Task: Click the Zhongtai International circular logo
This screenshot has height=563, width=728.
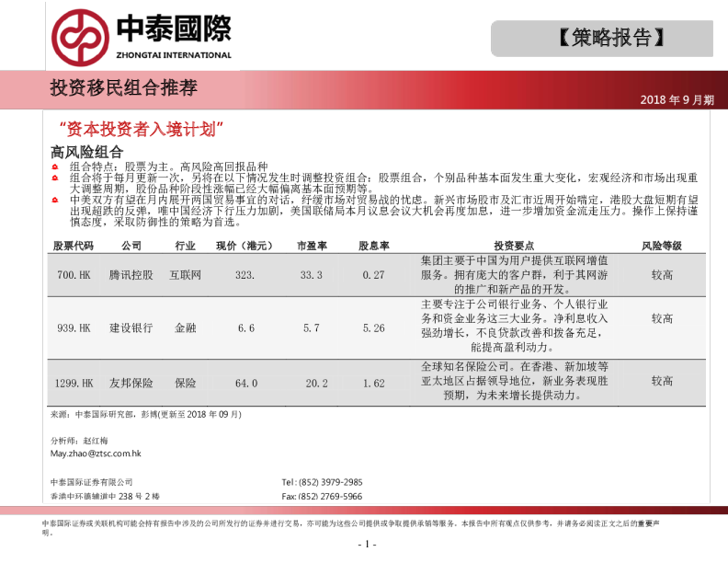Action: click(x=81, y=36)
